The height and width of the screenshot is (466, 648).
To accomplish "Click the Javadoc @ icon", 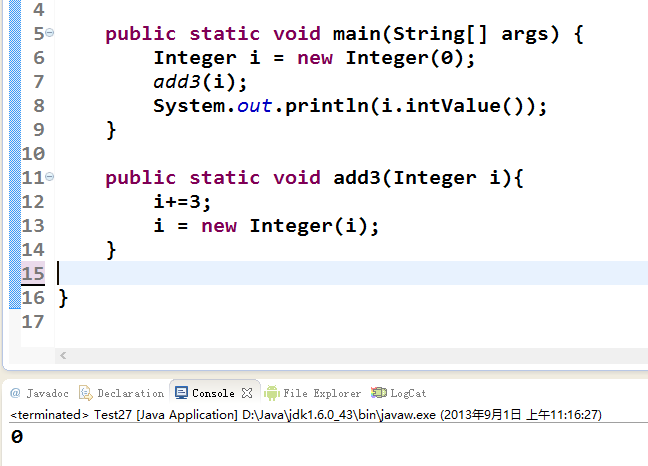I will (14, 393).
